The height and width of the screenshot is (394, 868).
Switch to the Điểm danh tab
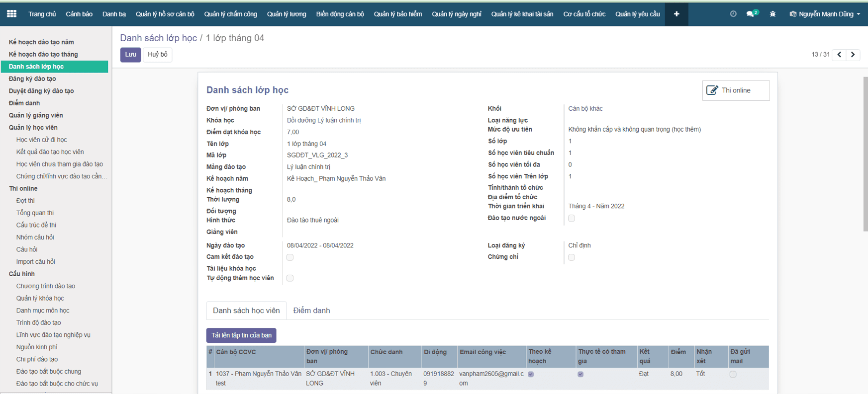(311, 311)
